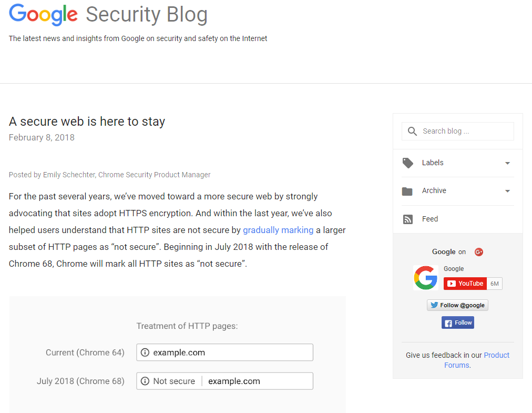
Task: Expand the Archive dropdown arrow
Action: coord(507,191)
